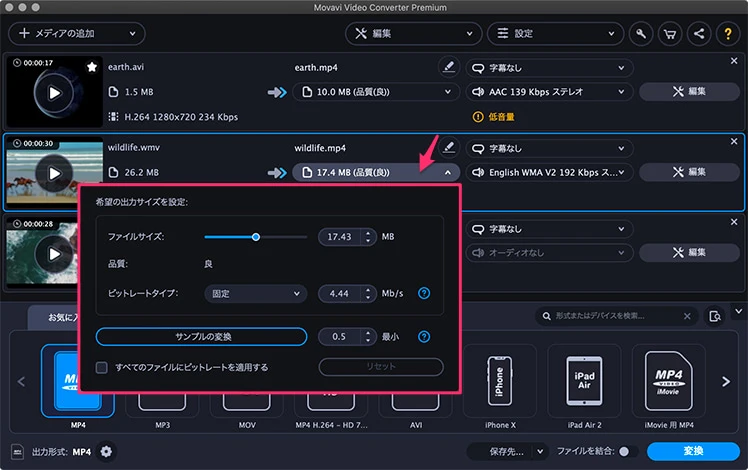
Task: Collapse wildlife.mp4 17.4 MB size dropdown
Action: [376, 173]
